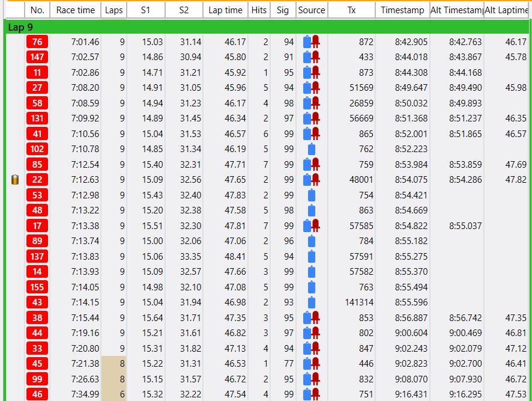Click timestamp 9:16.431
This screenshot has height=401, width=532.
[411, 394]
